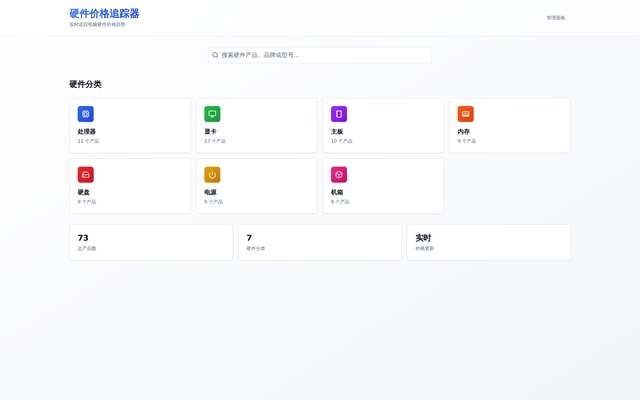
Task: Select the 处理器 category name
Action: pos(87,132)
